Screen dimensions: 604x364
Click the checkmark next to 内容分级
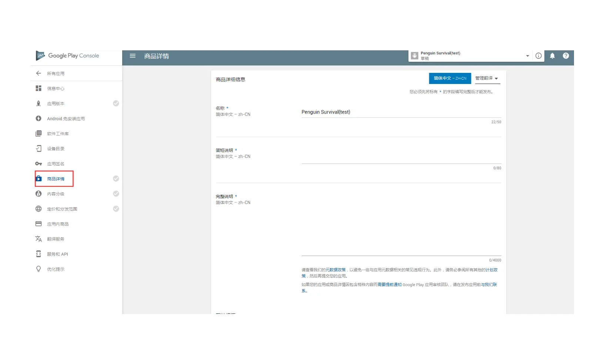click(116, 194)
